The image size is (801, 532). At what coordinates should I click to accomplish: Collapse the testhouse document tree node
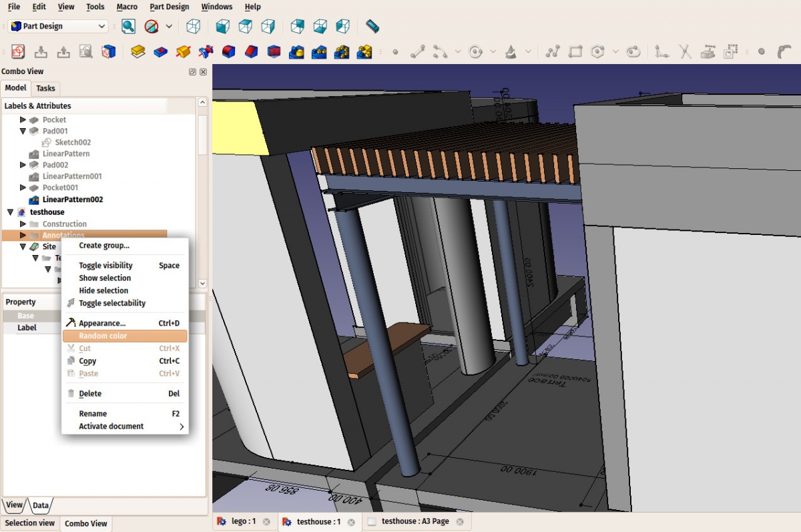point(10,212)
